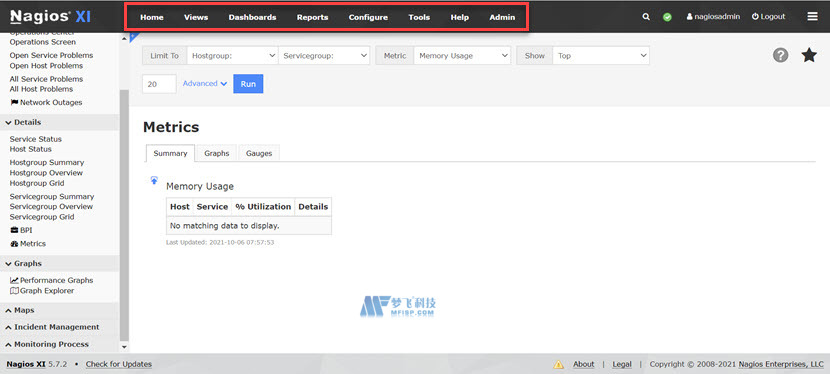This screenshot has width=830, height=374.
Task: Click the sidebar scroll down arrow
Action: 124,347
